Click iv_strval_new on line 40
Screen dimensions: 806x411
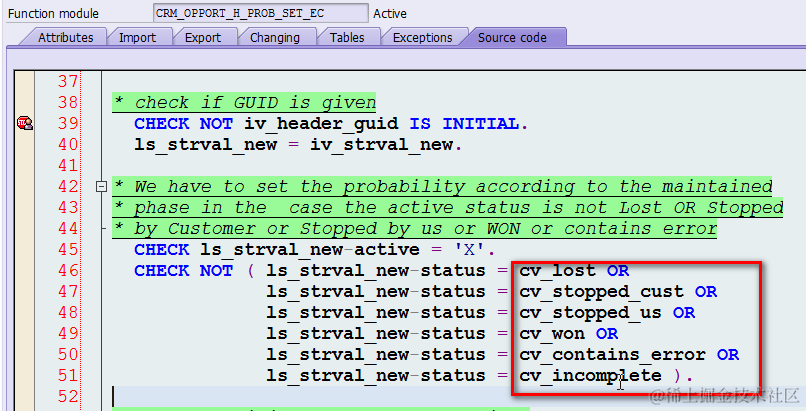pos(381,145)
